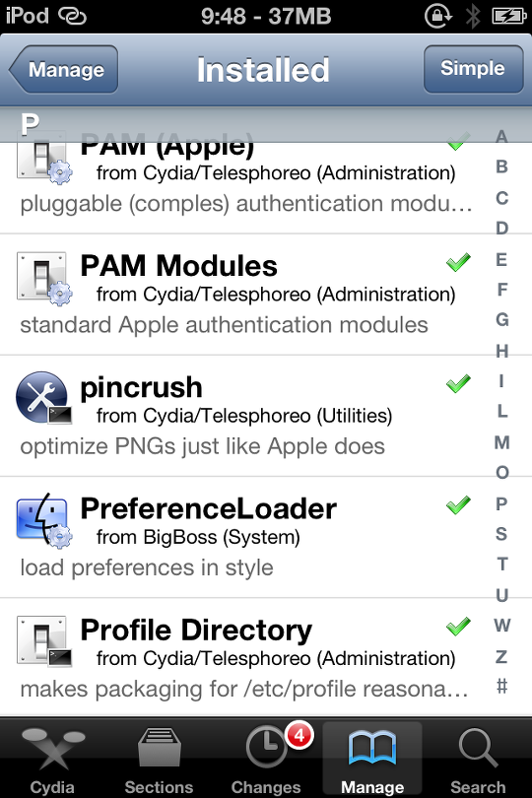Image resolution: width=532 pixels, height=798 pixels.
Task: Go back using the Manage button
Action: coord(64,69)
